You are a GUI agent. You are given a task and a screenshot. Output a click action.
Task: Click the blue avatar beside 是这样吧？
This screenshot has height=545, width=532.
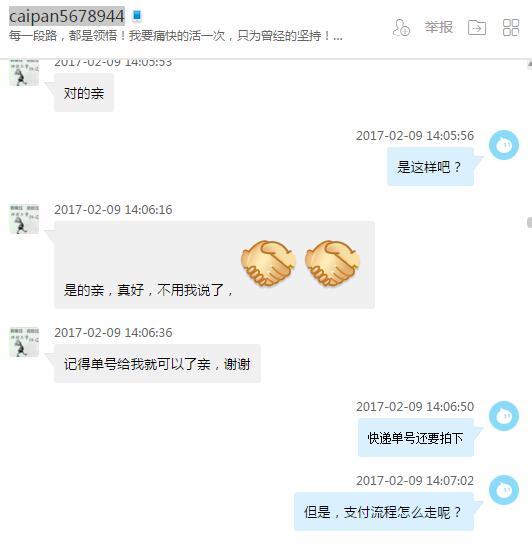504,145
